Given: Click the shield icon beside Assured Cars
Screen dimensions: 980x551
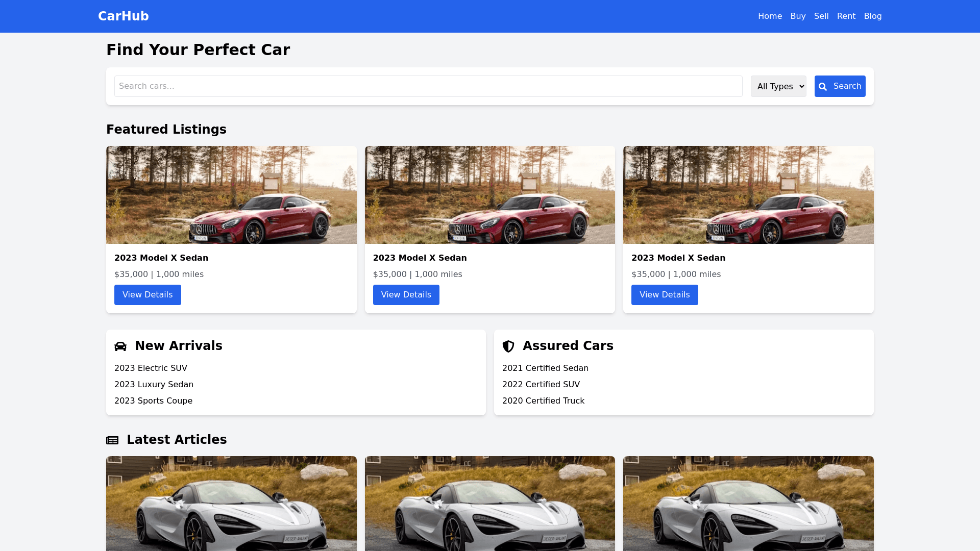Looking at the screenshot, I should (x=508, y=346).
